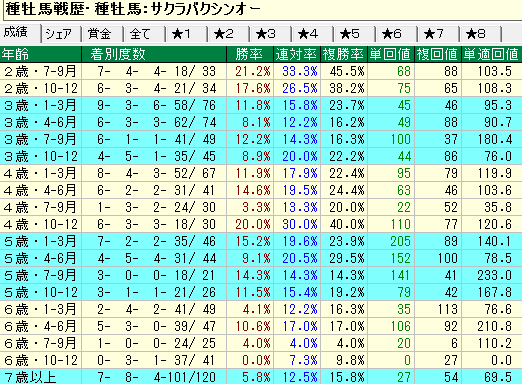
Task: Show the 全て tab
Action: [x=144, y=34]
